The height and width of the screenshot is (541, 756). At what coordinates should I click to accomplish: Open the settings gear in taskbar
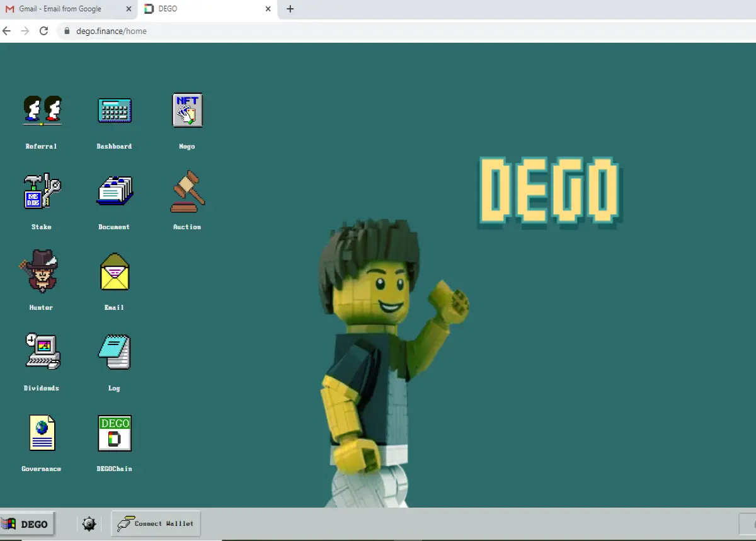[x=89, y=523]
